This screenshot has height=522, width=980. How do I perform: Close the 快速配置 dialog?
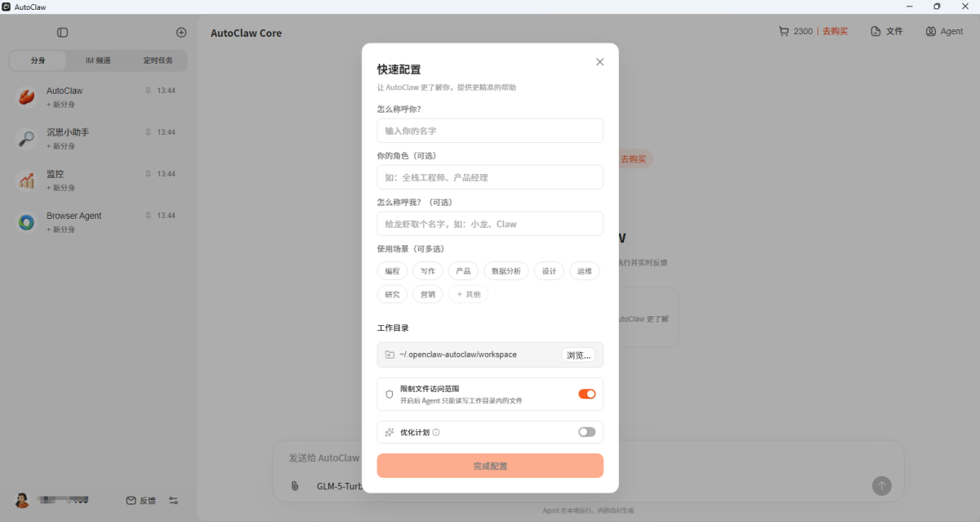(599, 62)
